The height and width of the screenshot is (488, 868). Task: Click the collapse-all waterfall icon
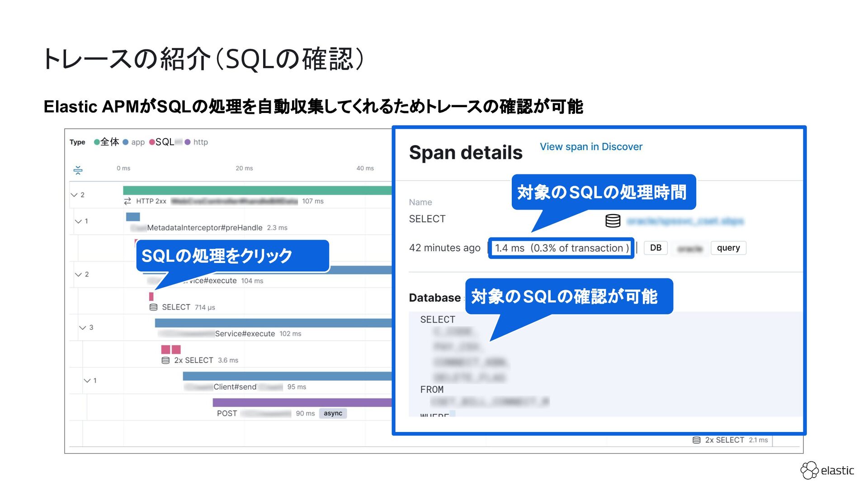(x=78, y=170)
